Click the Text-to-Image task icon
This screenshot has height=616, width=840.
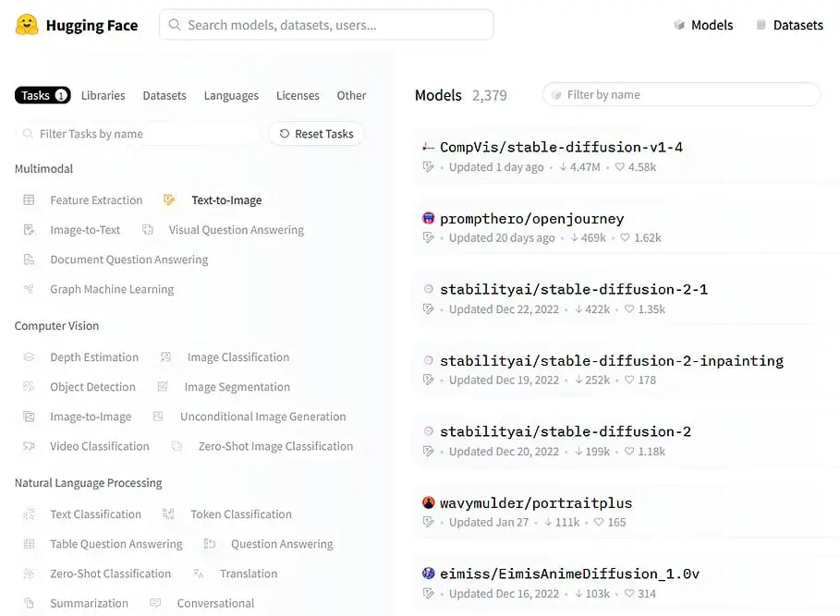[169, 200]
